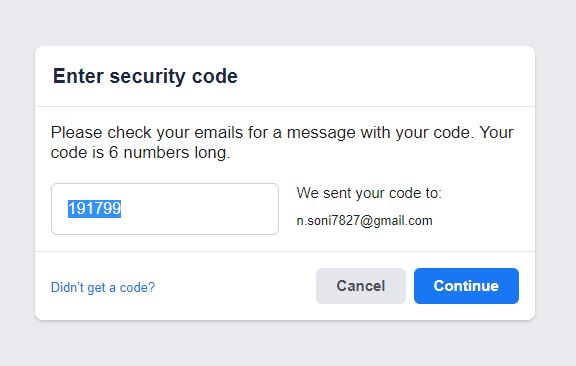576x366 pixels.
Task: Click the blue Continue button
Action: [x=466, y=286]
